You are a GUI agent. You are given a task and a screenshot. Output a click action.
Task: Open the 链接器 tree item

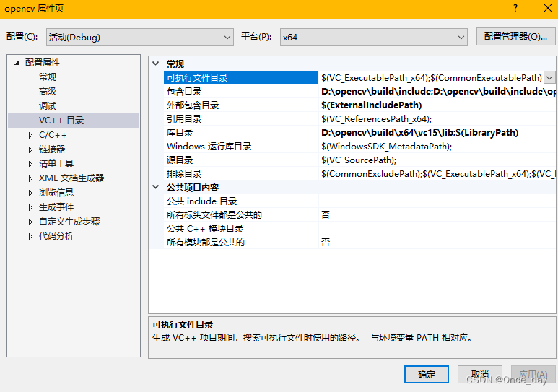52,149
